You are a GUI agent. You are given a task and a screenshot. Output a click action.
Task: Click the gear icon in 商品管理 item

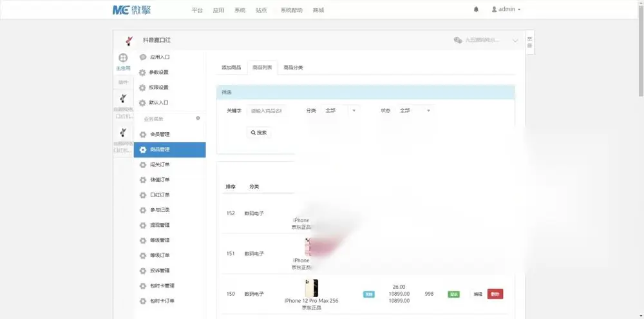click(142, 150)
